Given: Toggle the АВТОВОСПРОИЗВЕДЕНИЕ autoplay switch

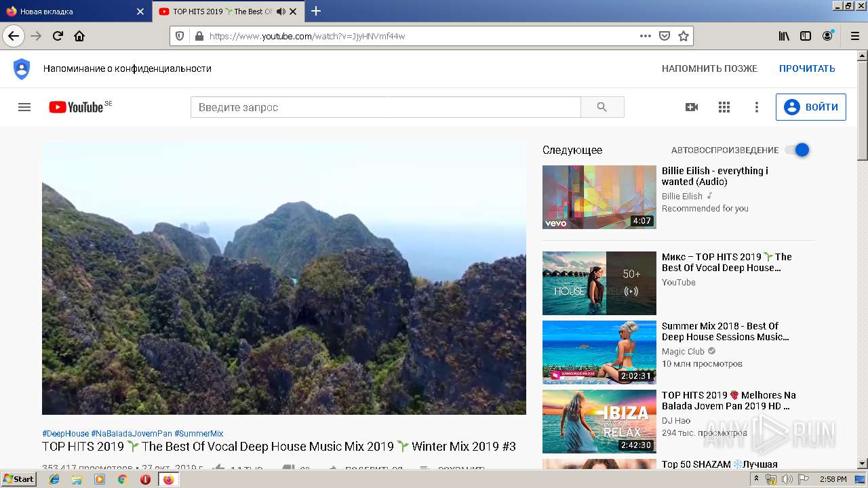Looking at the screenshot, I should tap(797, 150).
